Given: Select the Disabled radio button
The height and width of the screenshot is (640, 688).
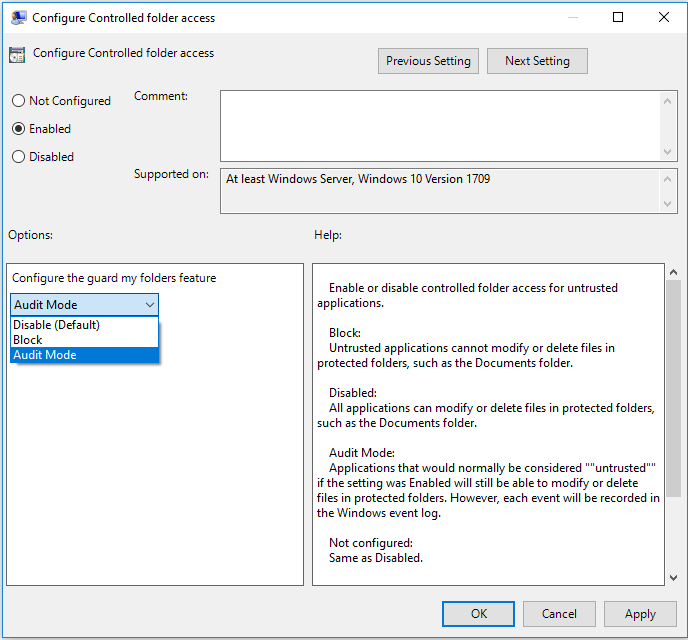Looking at the screenshot, I should click(18, 157).
